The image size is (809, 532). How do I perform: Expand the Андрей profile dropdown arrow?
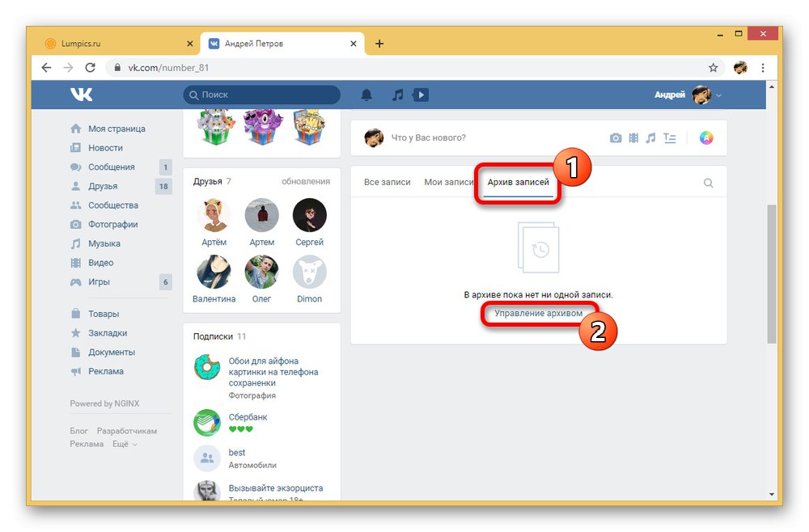tap(718, 95)
